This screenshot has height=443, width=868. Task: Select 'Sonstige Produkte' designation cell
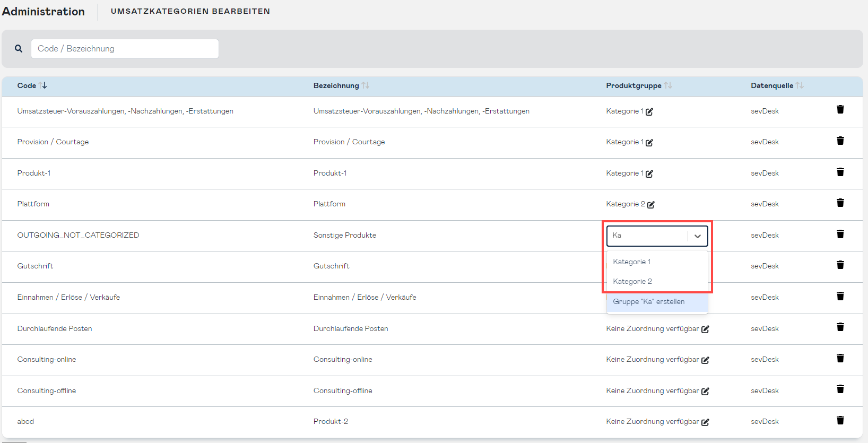point(345,235)
